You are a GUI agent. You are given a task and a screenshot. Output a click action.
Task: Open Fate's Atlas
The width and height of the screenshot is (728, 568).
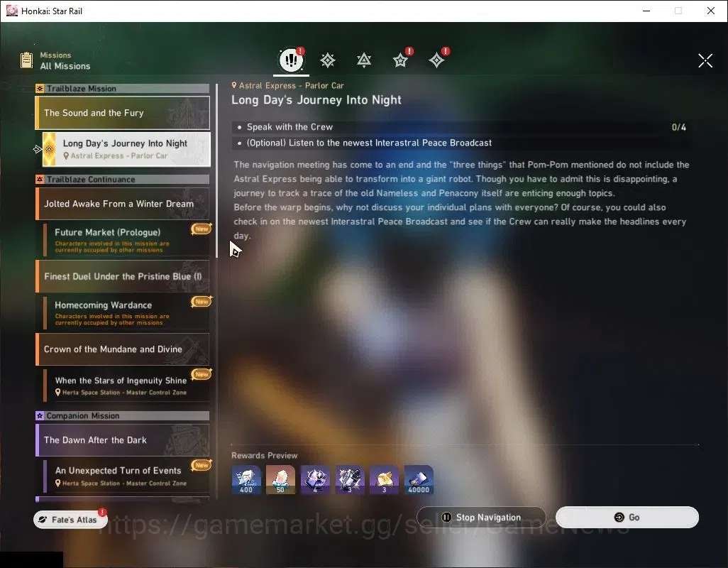coord(70,519)
